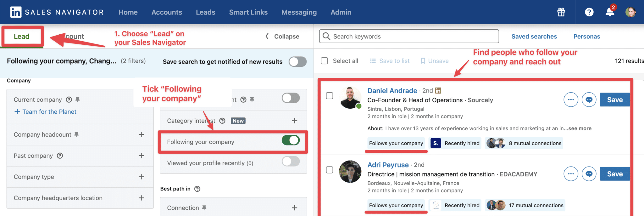Open the gift rewards icon
The width and height of the screenshot is (644, 216).
[561, 12]
